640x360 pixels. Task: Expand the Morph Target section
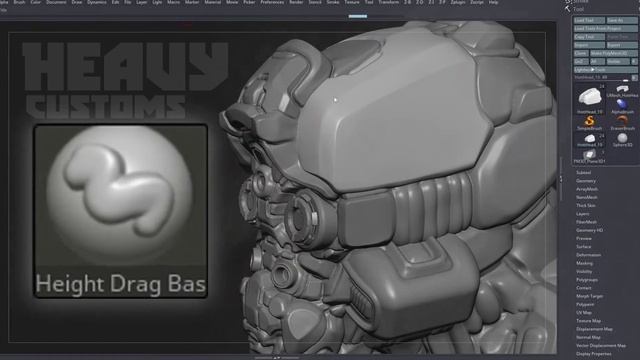[x=589, y=296]
